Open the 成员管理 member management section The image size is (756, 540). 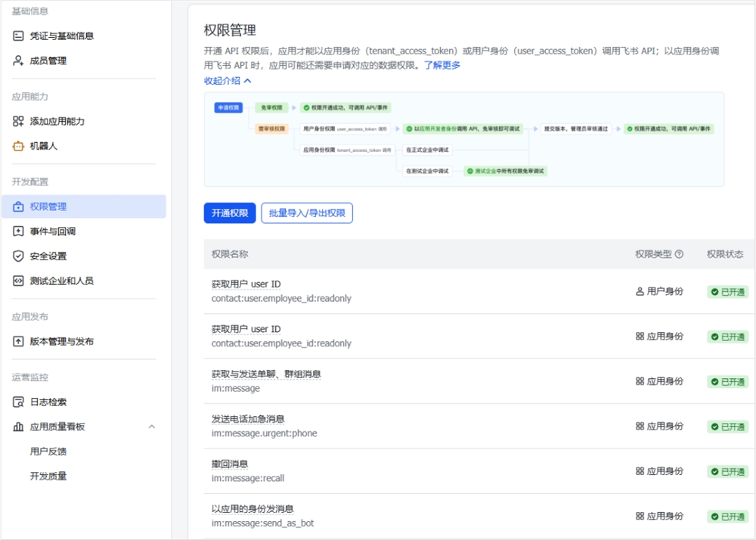click(x=45, y=61)
